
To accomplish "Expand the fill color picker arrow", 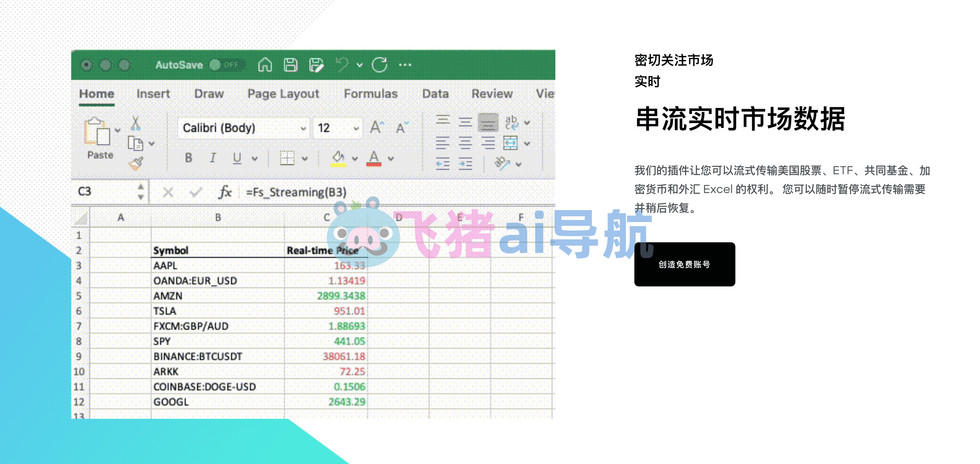I will [354, 158].
